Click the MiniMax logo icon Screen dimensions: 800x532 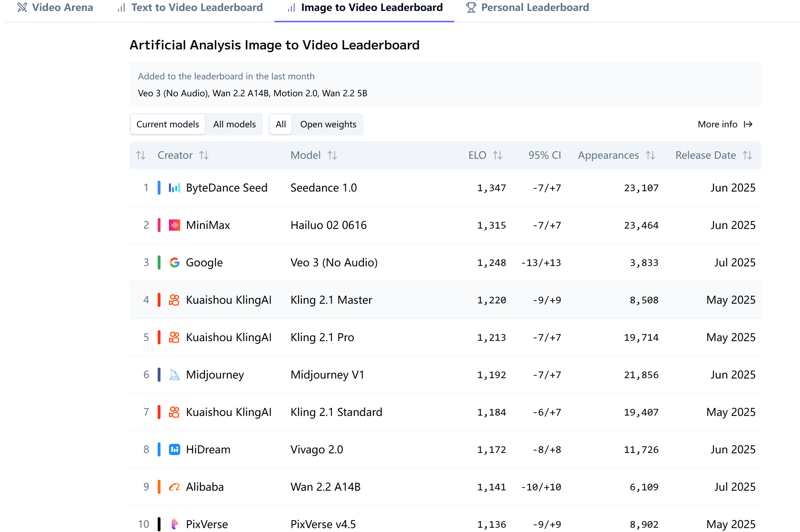point(174,225)
